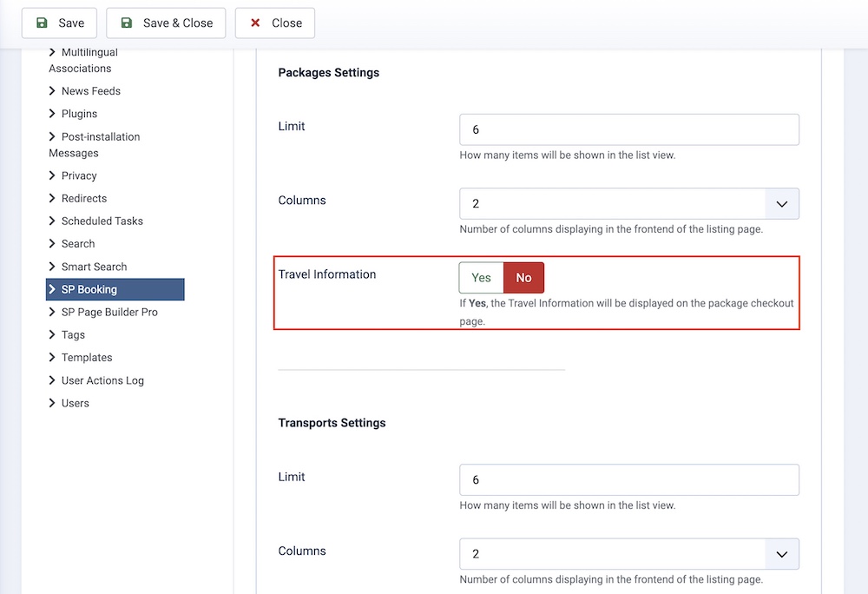Image resolution: width=868 pixels, height=594 pixels.
Task: Expand the News Feeds chevron
Action: [x=53, y=91]
